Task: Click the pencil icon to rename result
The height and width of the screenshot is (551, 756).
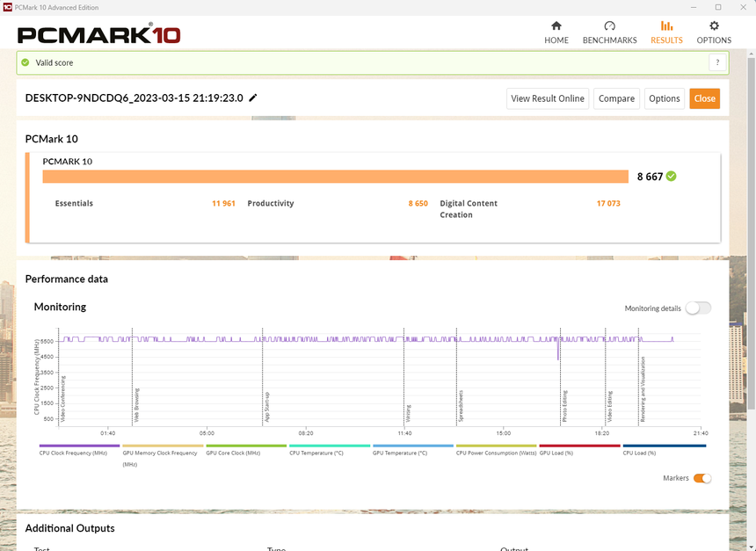Action: (253, 98)
